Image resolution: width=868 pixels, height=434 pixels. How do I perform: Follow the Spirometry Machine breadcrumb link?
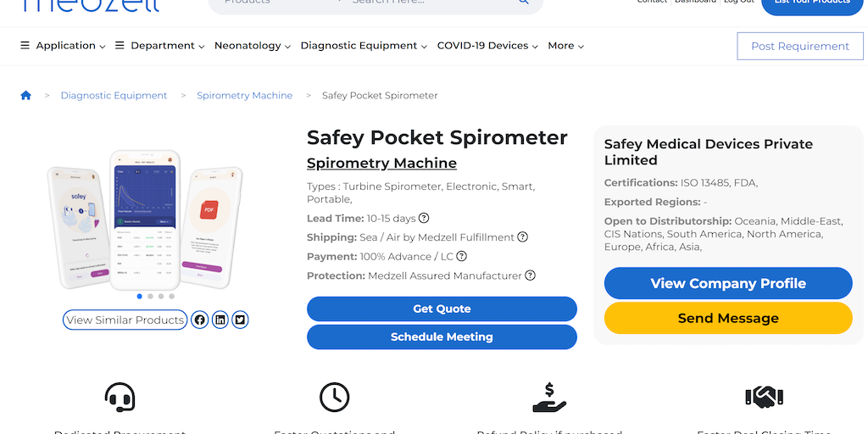244,96
